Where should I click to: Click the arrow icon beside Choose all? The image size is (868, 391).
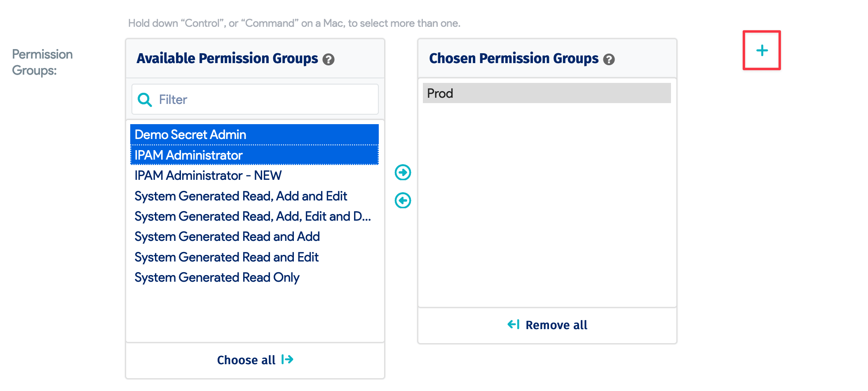[x=287, y=360]
